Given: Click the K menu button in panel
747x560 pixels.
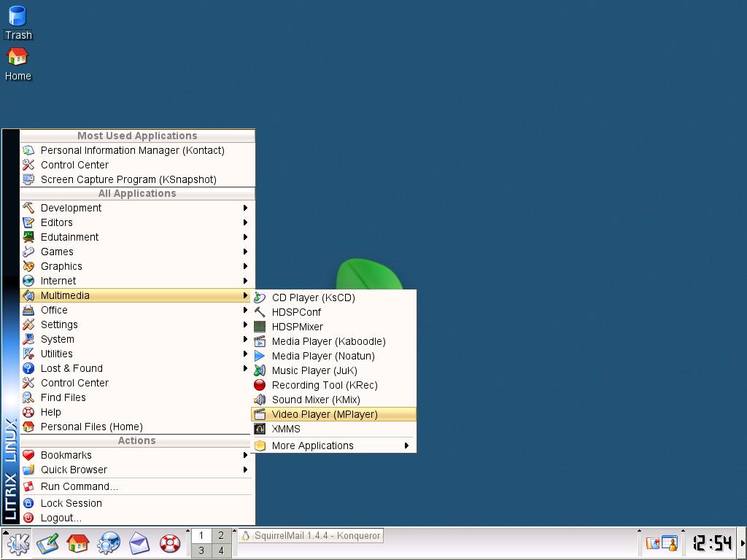Looking at the screenshot, I should point(18,543).
